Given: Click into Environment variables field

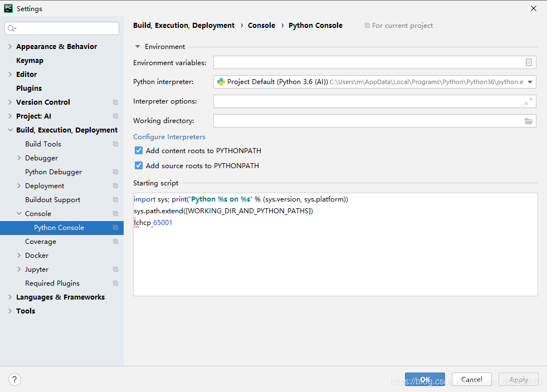Looking at the screenshot, I should [x=375, y=62].
